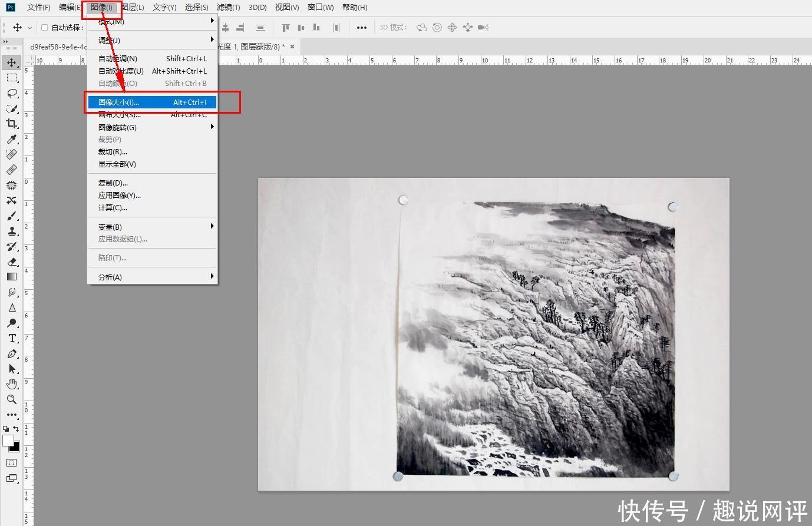Select the Horizontal Type tool
The height and width of the screenshot is (526, 812).
point(11,338)
